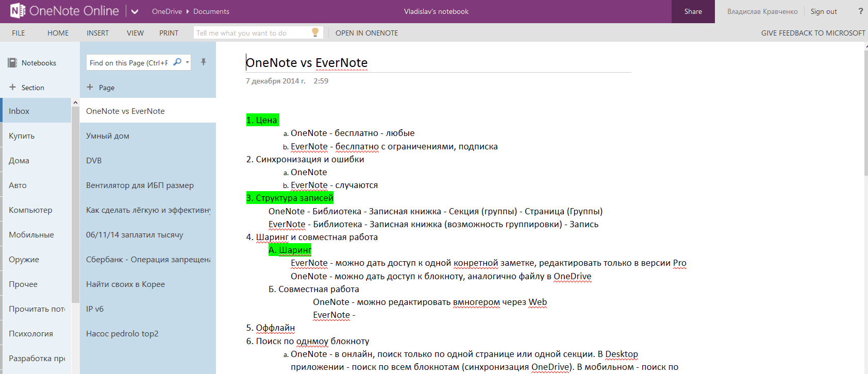The height and width of the screenshot is (374, 868).
Task: Click the OneNote Online logo icon
Action: [18, 11]
